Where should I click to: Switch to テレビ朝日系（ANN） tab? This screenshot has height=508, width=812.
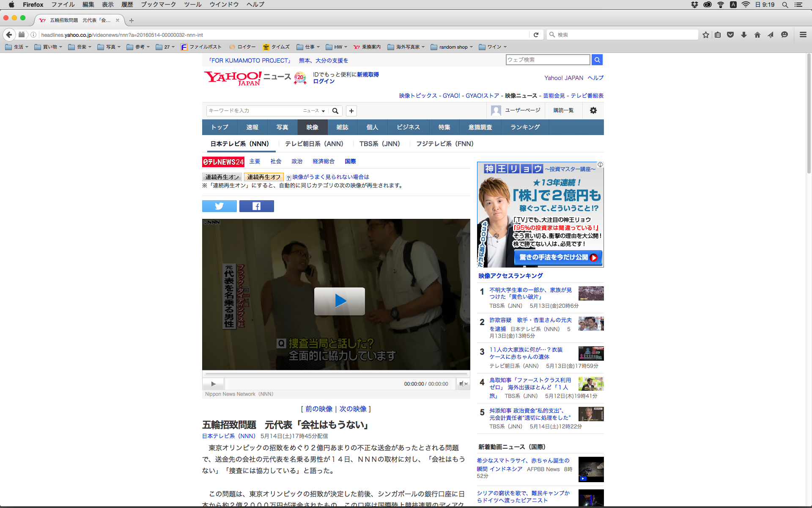[x=314, y=144]
